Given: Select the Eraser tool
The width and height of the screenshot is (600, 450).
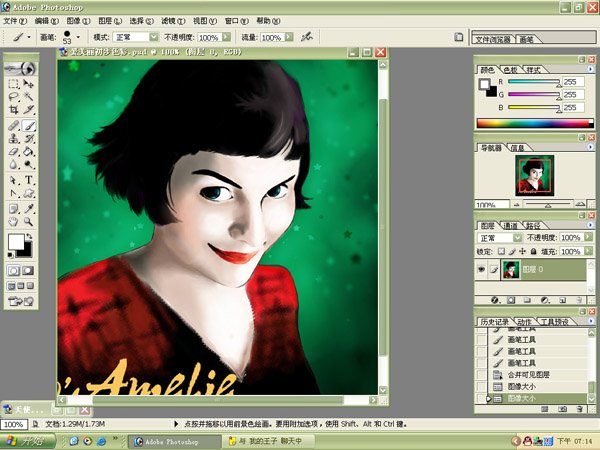Looking at the screenshot, I should pos(14,152).
